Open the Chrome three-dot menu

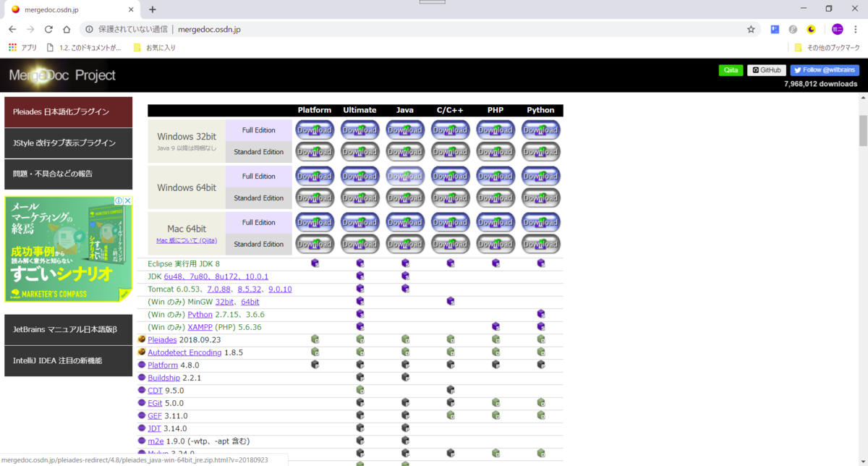(x=855, y=29)
